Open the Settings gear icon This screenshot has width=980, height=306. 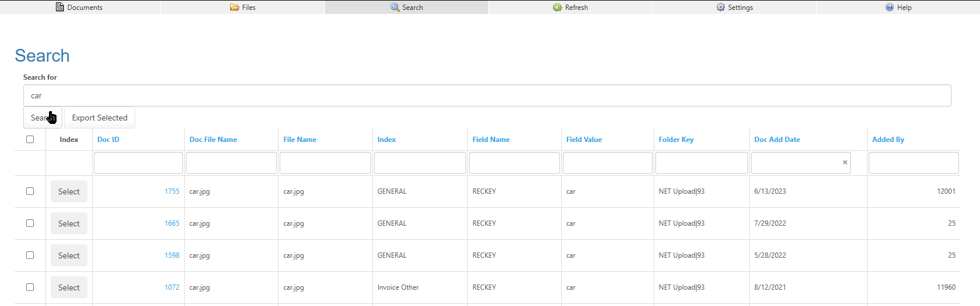(720, 8)
